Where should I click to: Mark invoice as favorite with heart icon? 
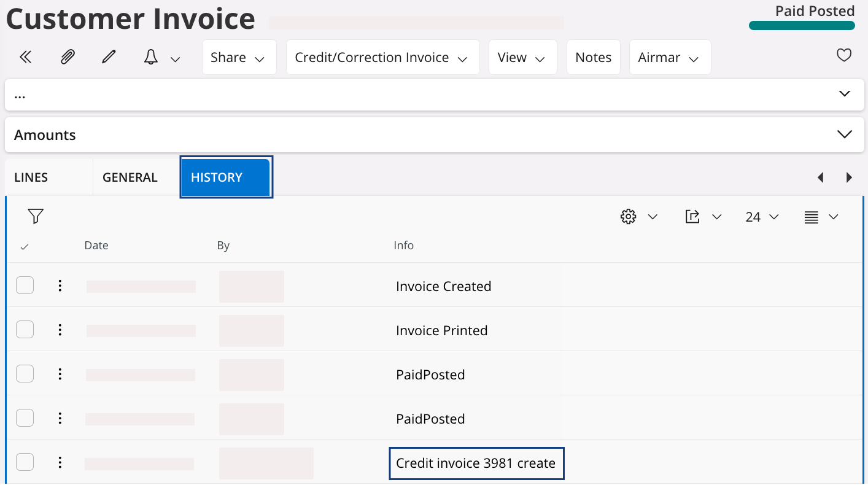[844, 55]
